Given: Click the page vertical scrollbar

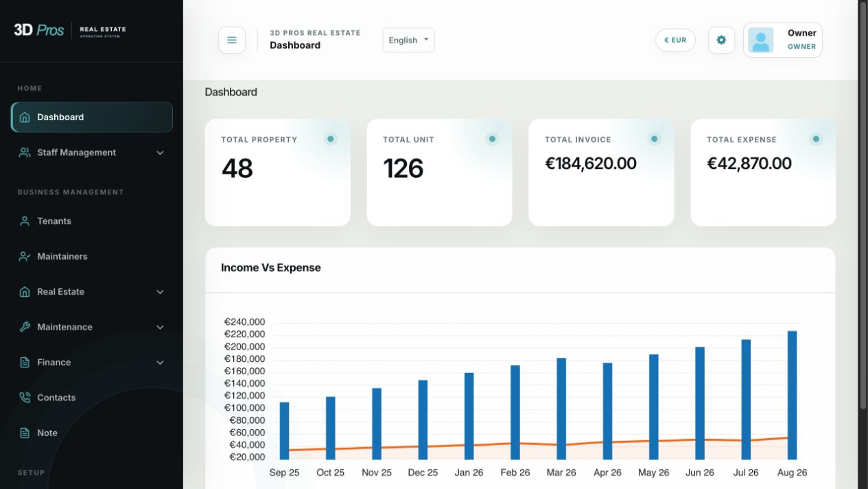Looking at the screenshot, I should point(863,206).
